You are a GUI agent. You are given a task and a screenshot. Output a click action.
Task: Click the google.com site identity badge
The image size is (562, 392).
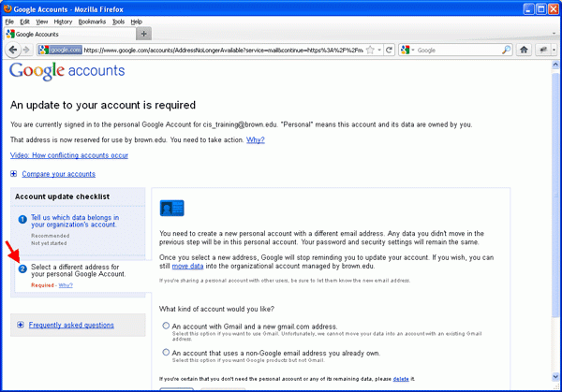pos(60,50)
